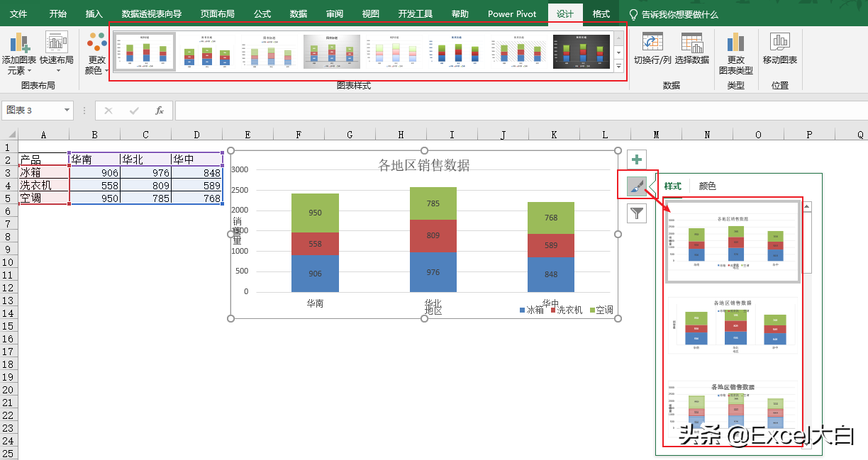The height and width of the screenshot is (460, 868).
Task: Click the gallery scroll-down arrow in the ribbon
Action: coord(619,52)
